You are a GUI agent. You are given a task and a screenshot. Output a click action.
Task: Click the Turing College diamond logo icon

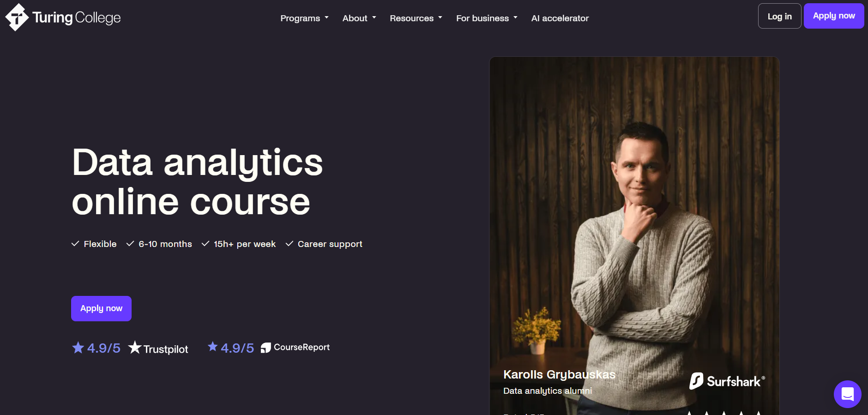coord(17,18)
